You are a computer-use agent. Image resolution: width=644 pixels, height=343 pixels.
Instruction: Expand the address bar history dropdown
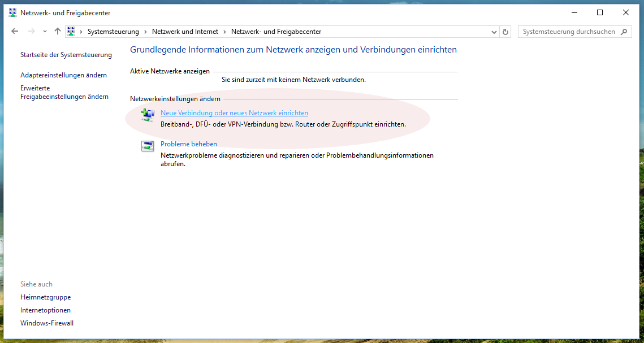(x=494, y=32)
